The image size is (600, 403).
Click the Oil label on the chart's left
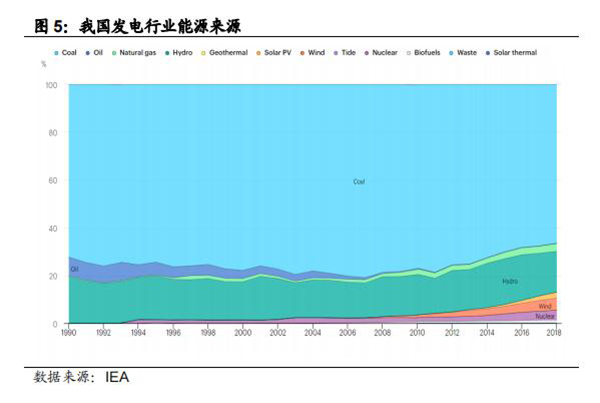coord(74,269)
